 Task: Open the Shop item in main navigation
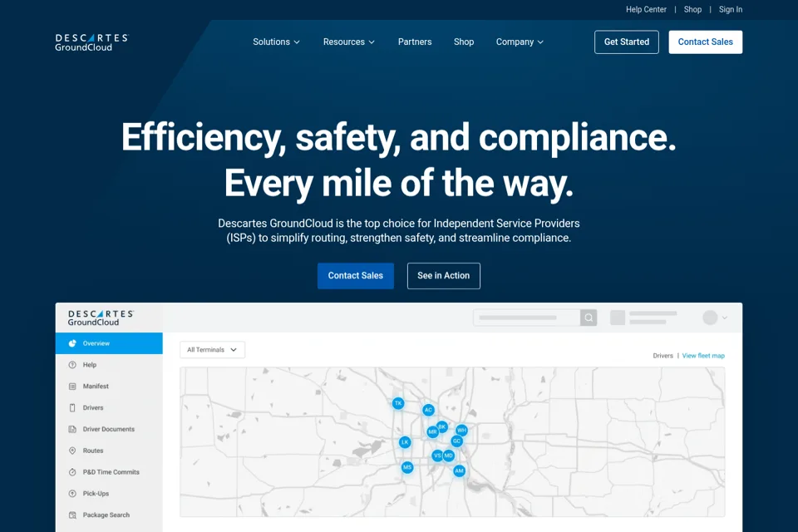point(464,42)
